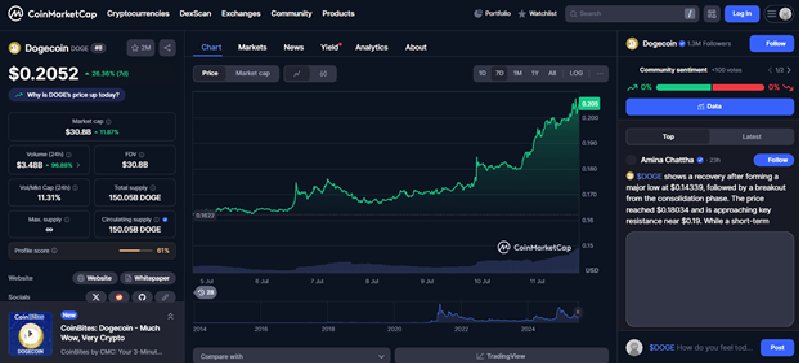The height and width of the screenshot is (363, 799).
Task: Click the QR code icon in header
Action: [711, 14]
